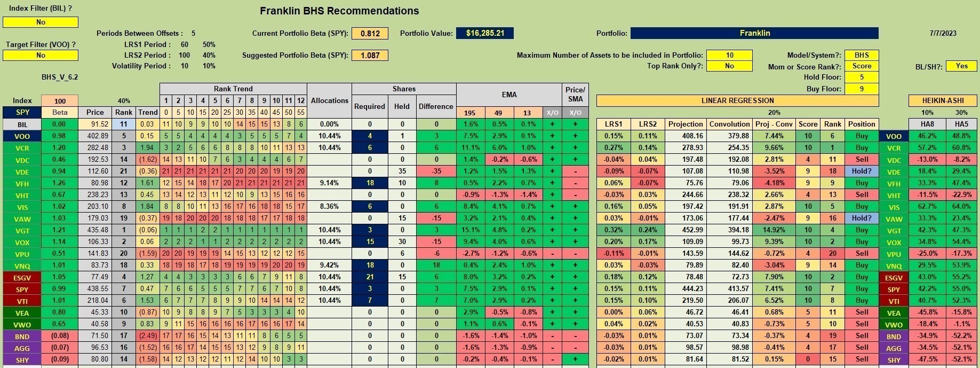Click VTI price cell 218.04
The width and height of the screenshot is (980, 368).
[x=95, y=301]
